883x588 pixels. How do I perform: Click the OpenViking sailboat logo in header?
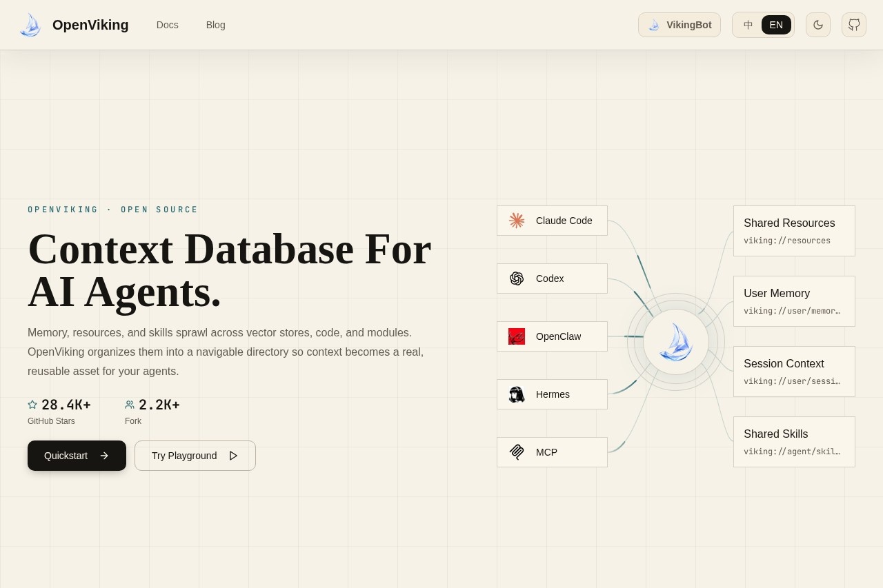click(x=30, y=25)
